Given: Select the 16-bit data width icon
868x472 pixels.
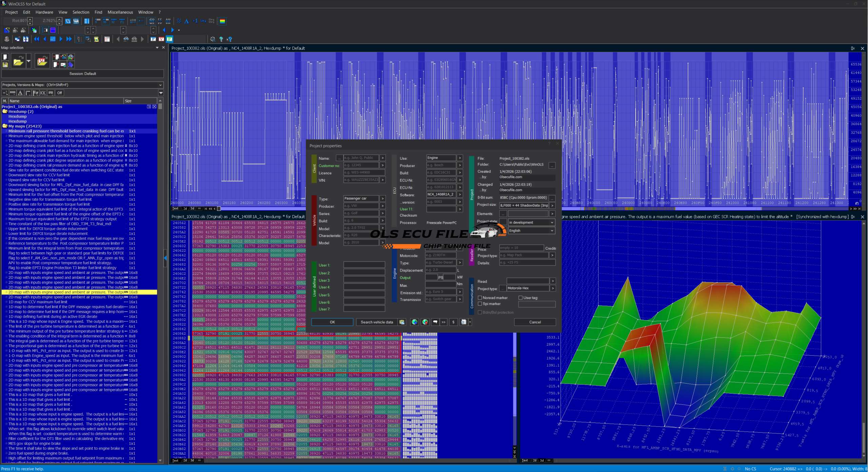Looking at the screenshot, I should tap(106, 21).
